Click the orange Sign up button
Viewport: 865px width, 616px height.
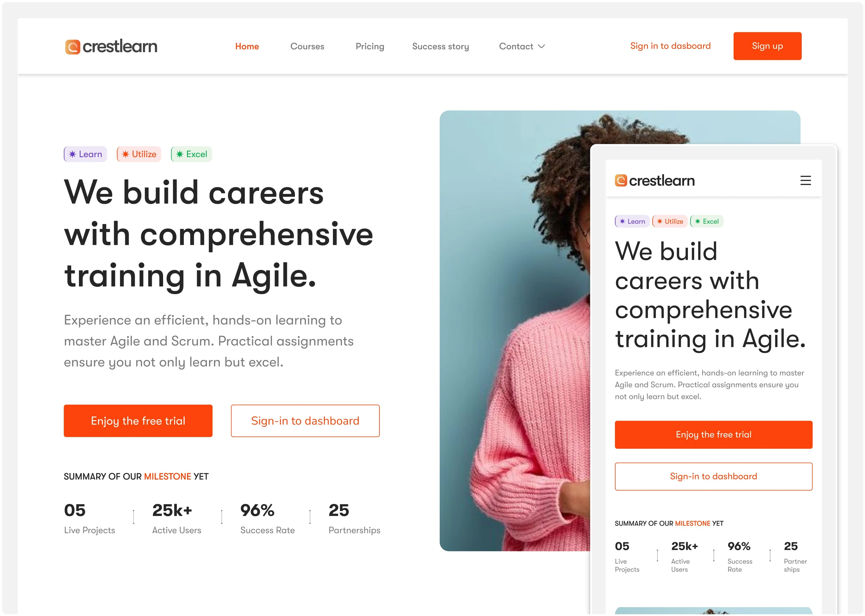coord(768,46)
